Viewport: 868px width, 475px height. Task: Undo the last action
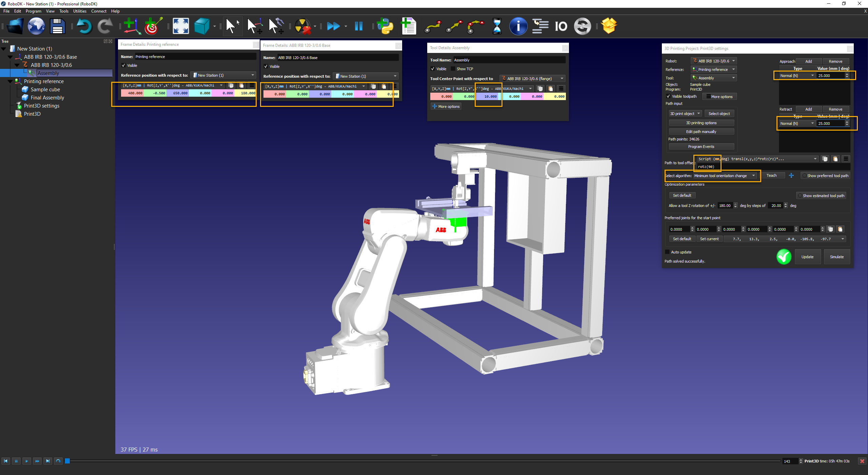84,26
